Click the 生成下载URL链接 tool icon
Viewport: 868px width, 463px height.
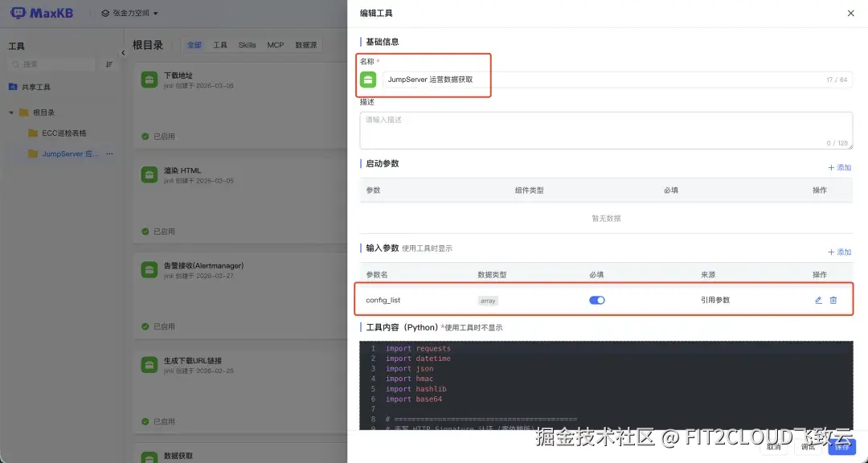149,365
